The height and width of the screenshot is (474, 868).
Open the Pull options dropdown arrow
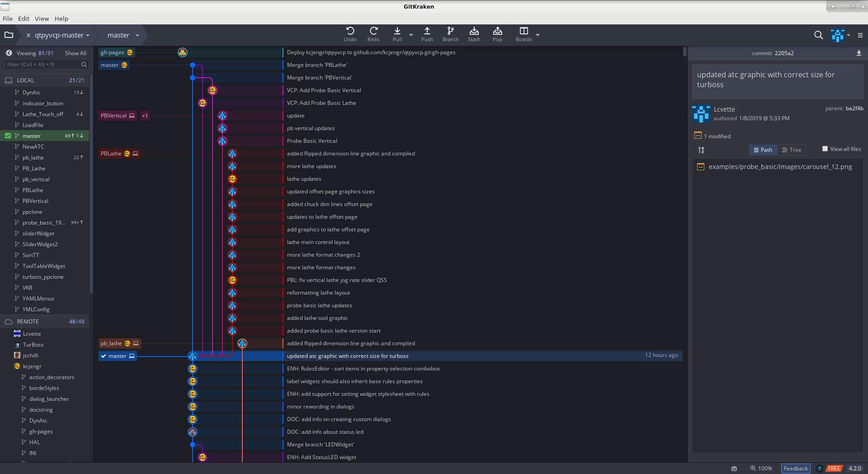tap(411, 35)
